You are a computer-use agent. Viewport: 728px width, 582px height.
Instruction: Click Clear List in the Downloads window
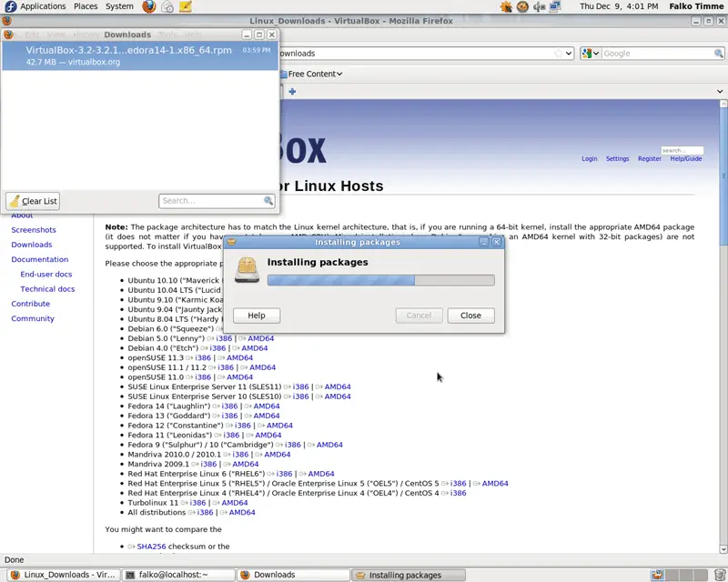pyautogui.click(x=33, y=201)
